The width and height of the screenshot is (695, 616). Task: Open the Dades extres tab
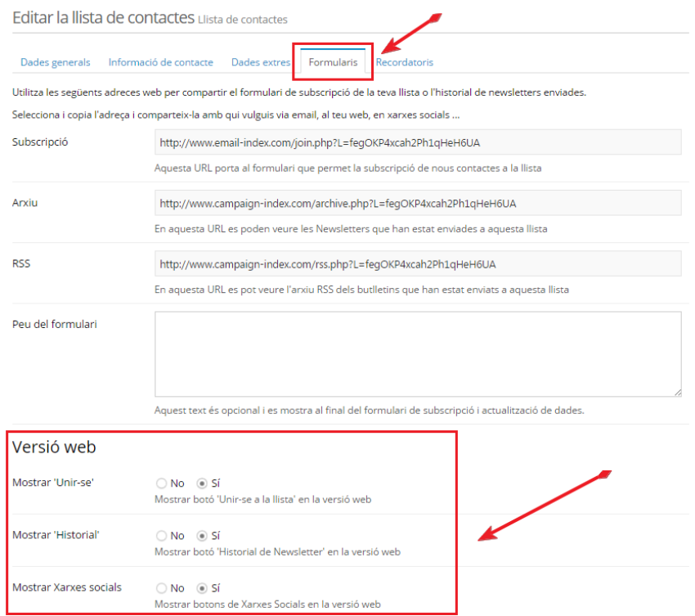tap(261, 62)
